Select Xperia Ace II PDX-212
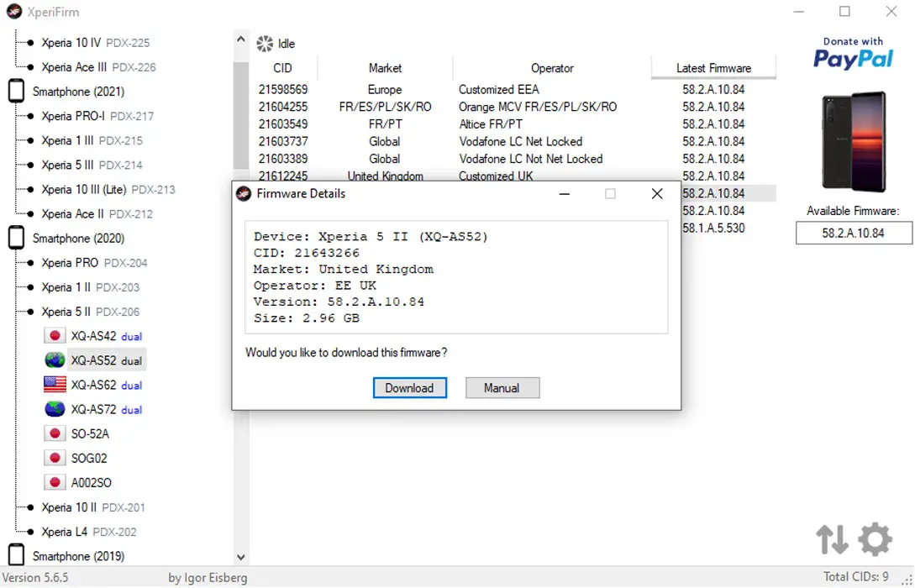 tap(97, 214)
